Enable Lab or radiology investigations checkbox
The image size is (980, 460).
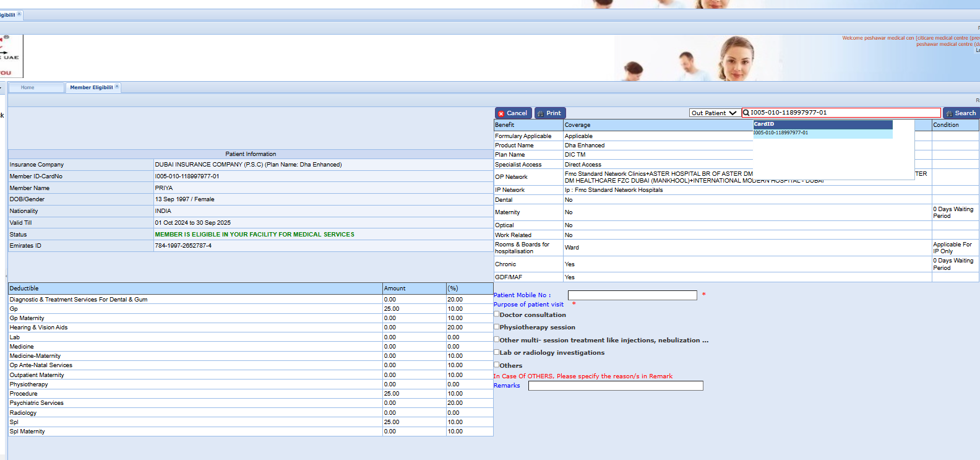point(496,352)
